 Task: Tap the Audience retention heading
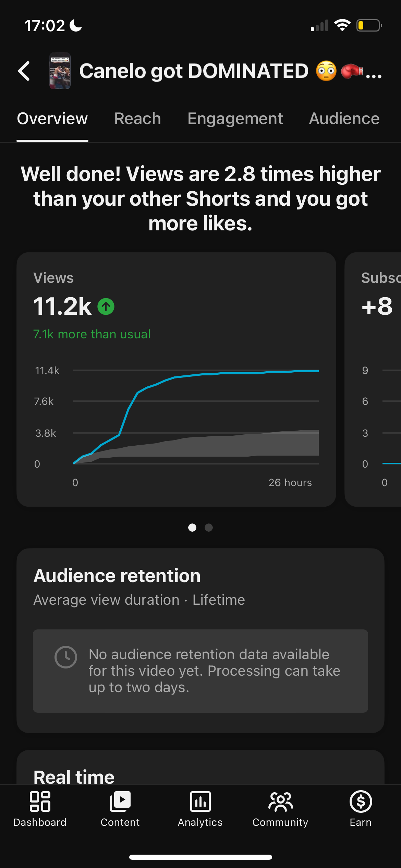click(117, 575)
